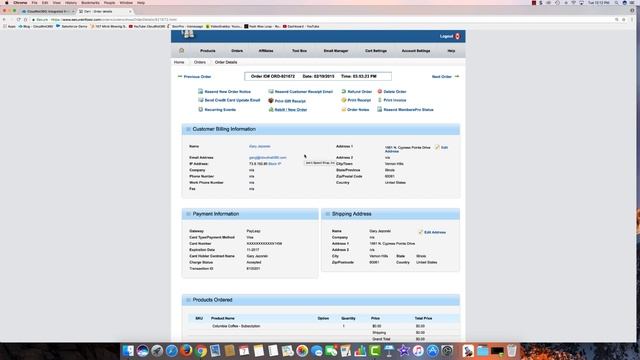Collapse the Payment Information section

[x=188, y=214]
